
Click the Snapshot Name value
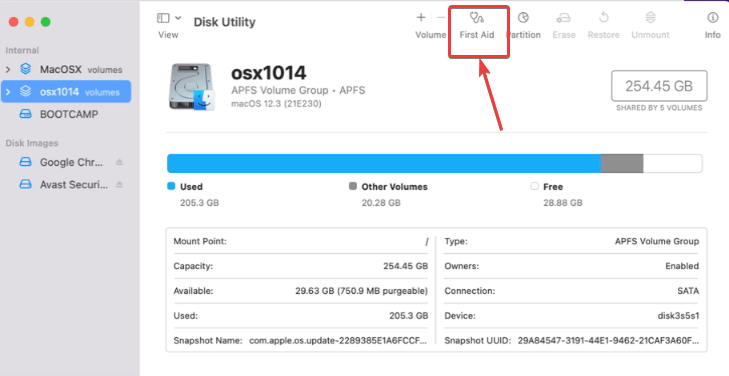click(x=338, y=341)
